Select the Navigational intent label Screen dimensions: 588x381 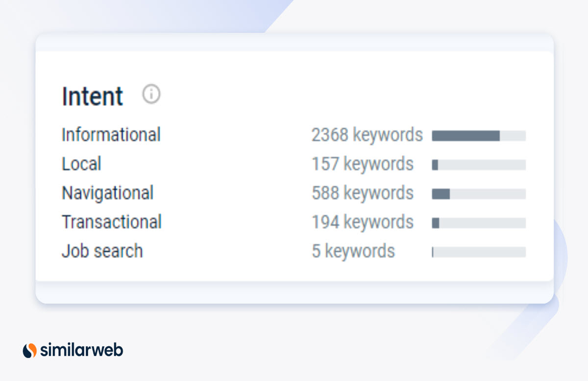click(x=107, y=193)
